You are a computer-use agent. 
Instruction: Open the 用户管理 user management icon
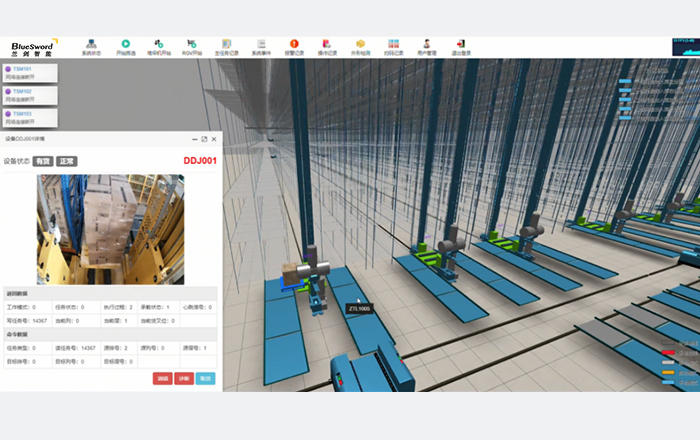coord(426,46)
